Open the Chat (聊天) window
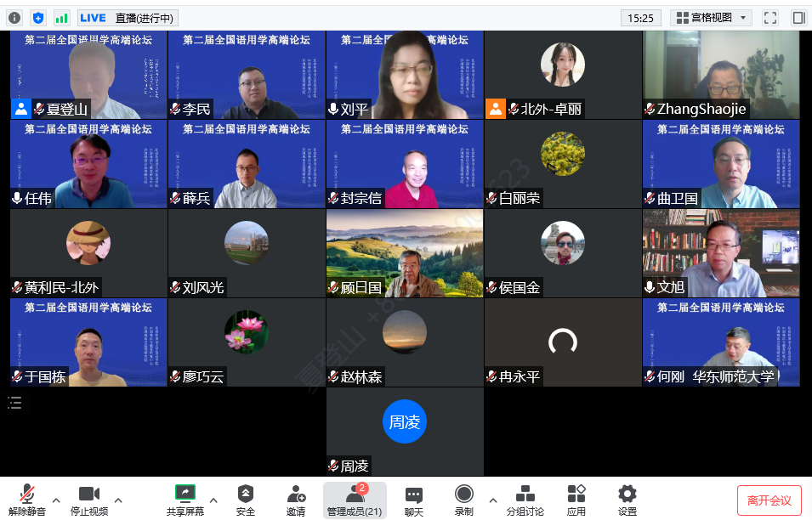This screenshot has width=812, height=520. pos(414,500)
